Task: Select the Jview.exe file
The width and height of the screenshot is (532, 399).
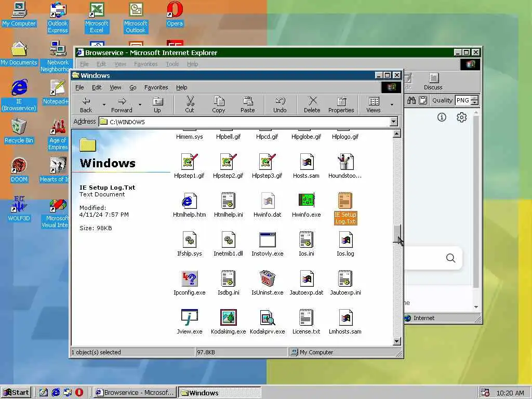Action: coord(189,322)
